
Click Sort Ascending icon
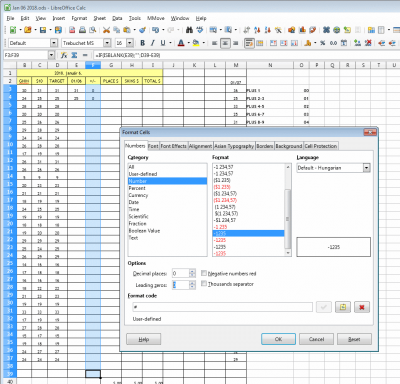point(257,30)
